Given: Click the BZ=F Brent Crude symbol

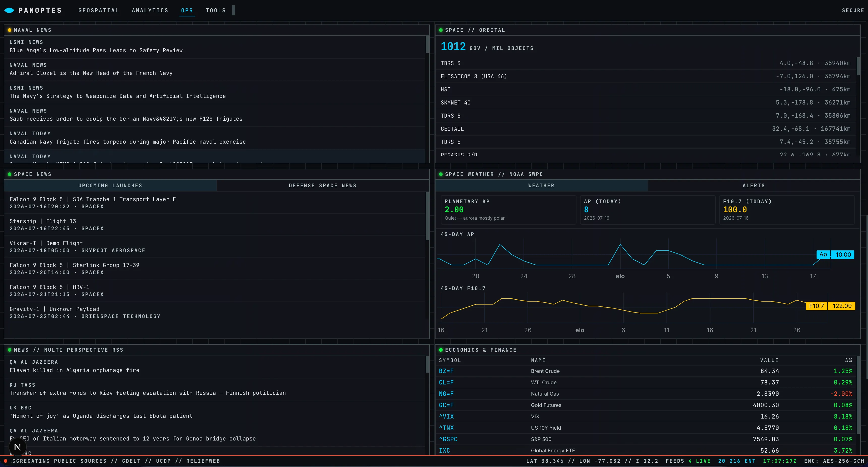Looking at the screenshot, I should pyautogui.click(x=446, y=371).
